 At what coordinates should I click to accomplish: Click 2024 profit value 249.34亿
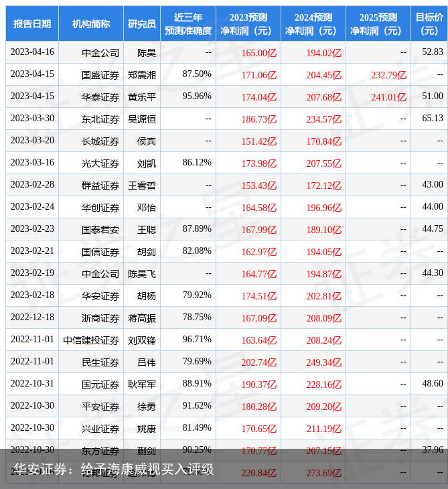tap(324, 362)
